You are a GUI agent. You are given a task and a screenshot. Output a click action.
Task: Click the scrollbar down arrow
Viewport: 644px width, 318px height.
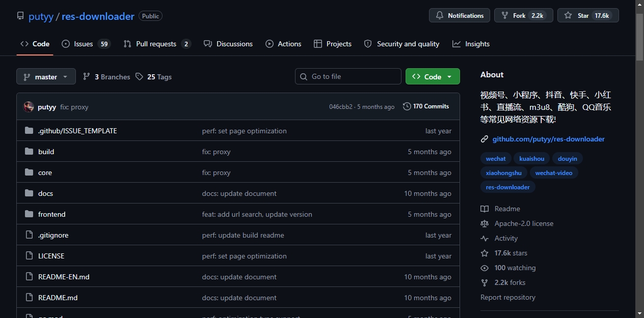(x=639, y=313)
